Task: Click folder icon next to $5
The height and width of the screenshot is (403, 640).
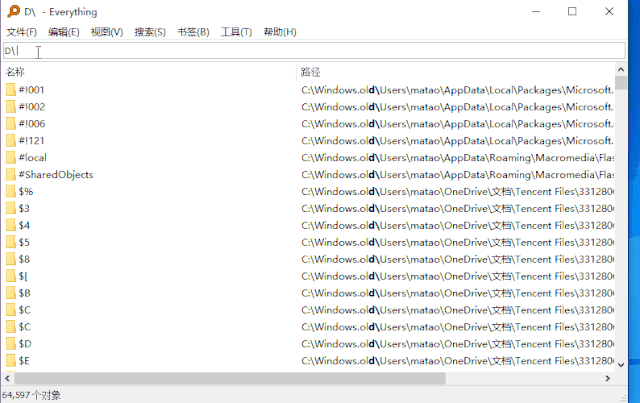Action: (11, 243)
